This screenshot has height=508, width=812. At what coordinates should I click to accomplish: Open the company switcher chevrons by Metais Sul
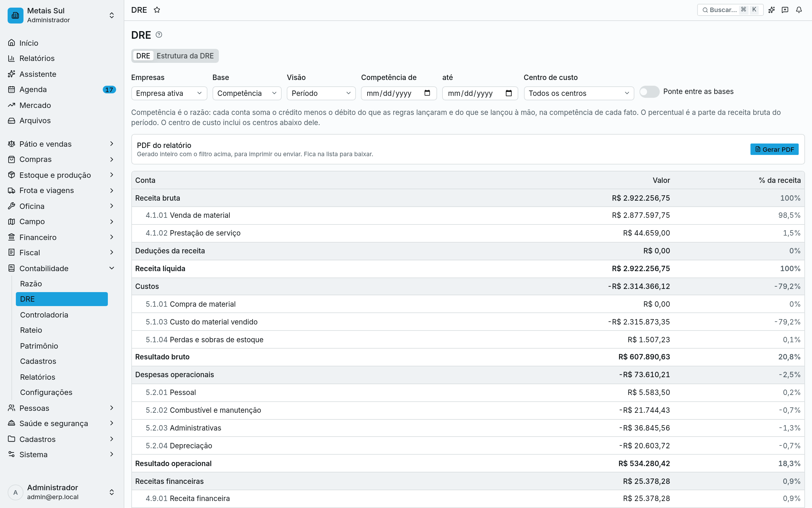tap(112, 15)
